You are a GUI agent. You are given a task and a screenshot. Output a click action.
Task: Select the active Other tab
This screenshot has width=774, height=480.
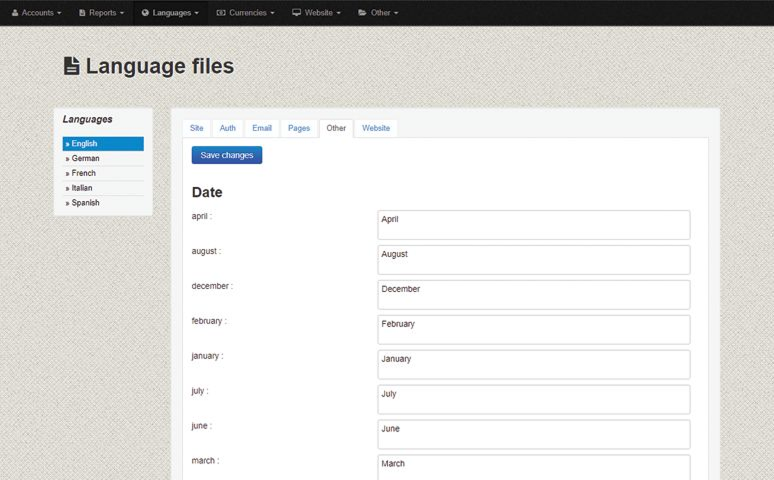click(x=336, y=128)
